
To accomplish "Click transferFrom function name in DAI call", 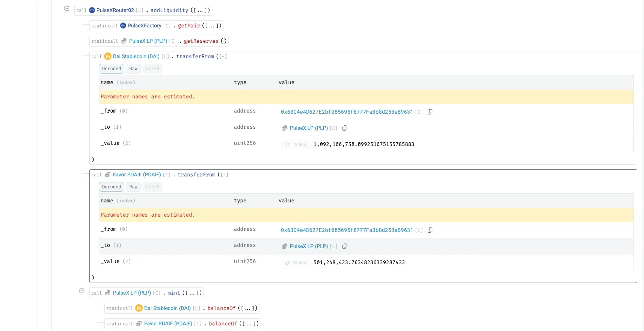I will (195, 57).
